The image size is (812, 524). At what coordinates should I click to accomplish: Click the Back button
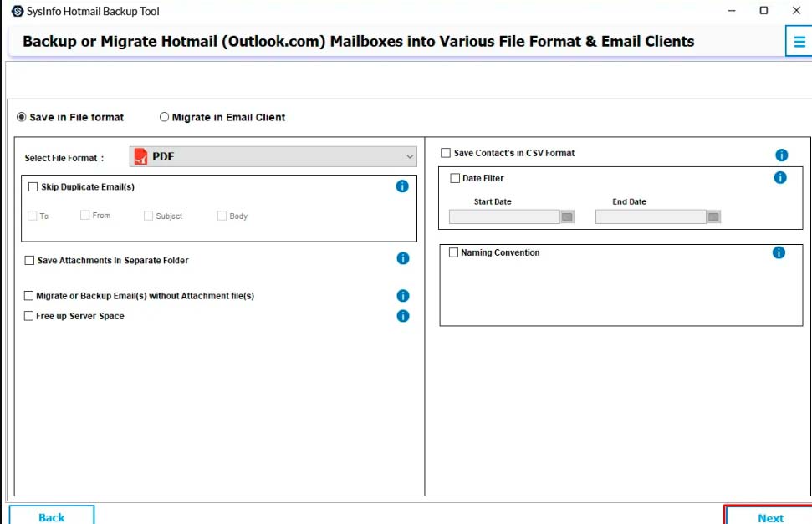coord(52,516)
